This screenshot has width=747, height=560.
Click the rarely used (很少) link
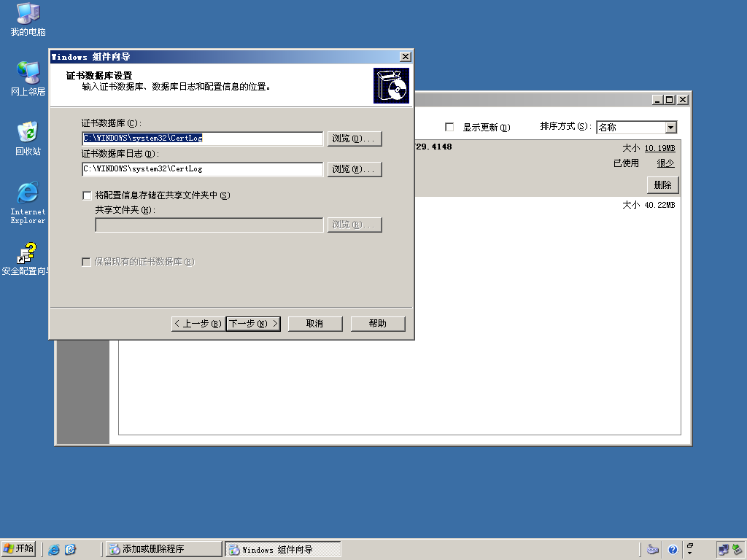pos(665,163)
